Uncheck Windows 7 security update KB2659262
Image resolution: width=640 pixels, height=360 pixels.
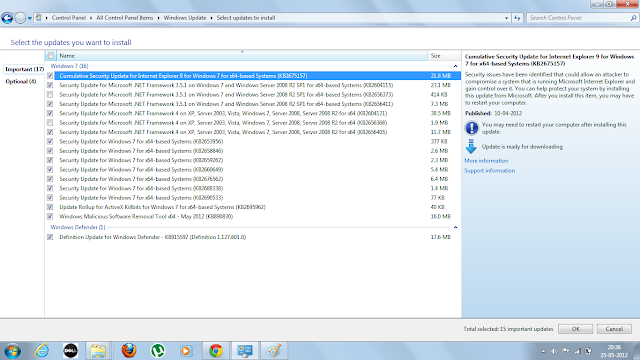50,160
